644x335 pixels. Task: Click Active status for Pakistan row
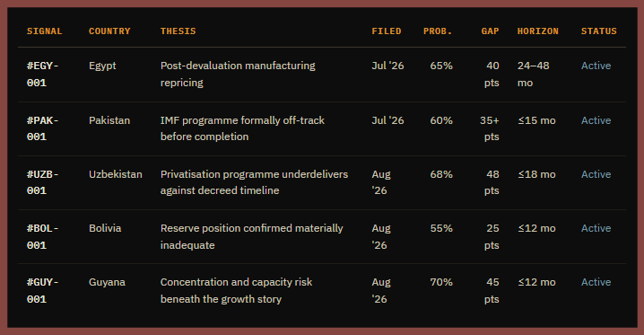[596, 120]
